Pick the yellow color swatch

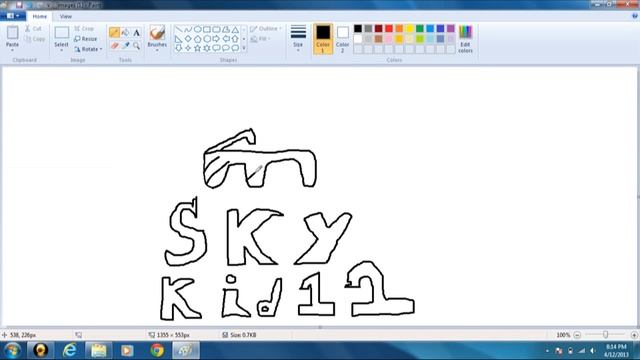pos(409,29)
